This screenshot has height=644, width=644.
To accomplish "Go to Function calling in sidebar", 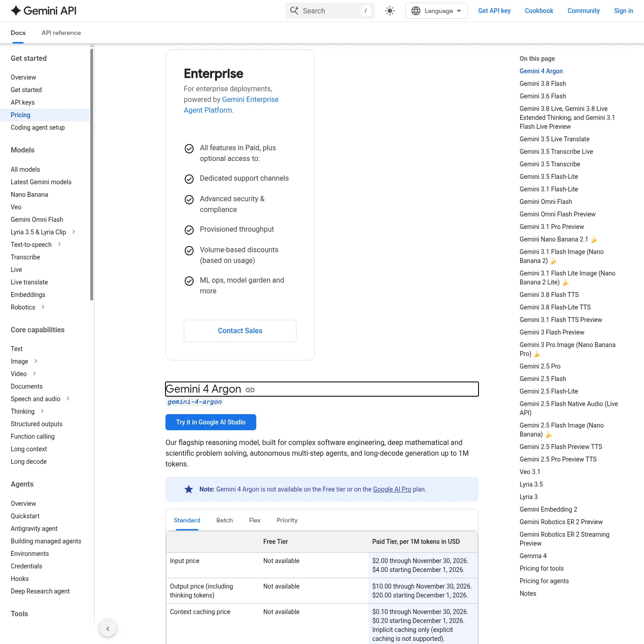I will coord(33,436).
